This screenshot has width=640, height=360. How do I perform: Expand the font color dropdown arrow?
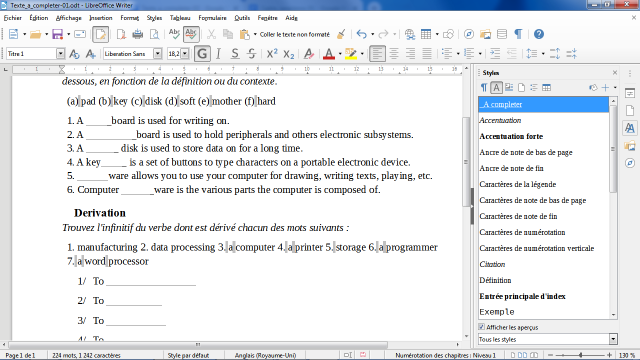point(340,53)
